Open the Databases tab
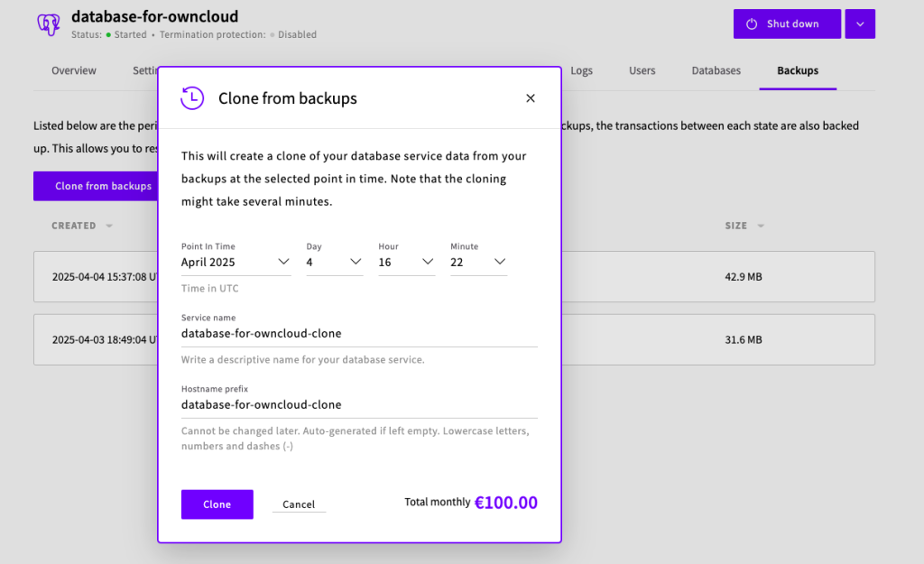924x564 pixels. (x=716, y=70)
